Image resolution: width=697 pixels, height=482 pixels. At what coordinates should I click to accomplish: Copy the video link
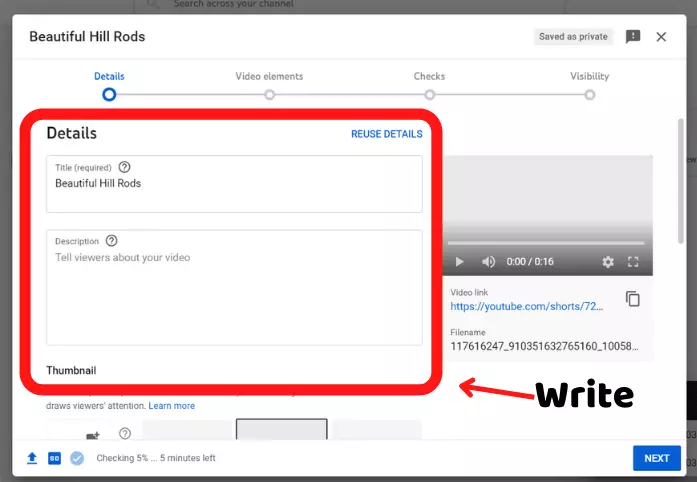[x=633, y=299]
